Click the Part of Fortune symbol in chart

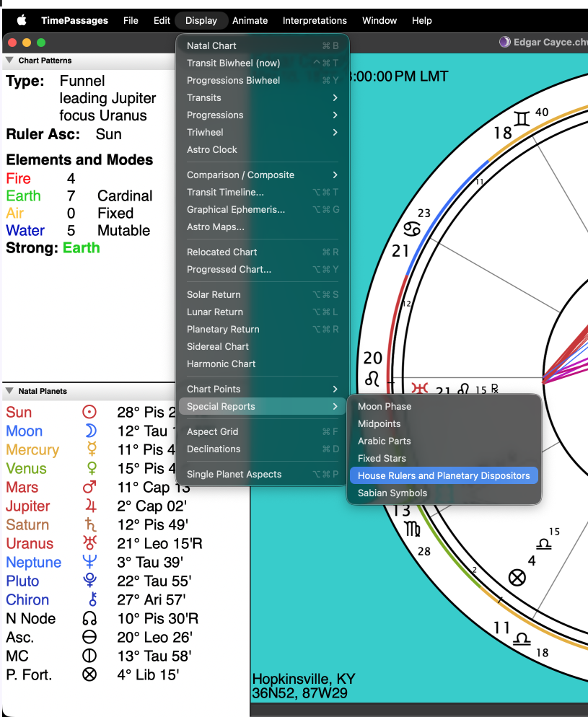(517, 578)
